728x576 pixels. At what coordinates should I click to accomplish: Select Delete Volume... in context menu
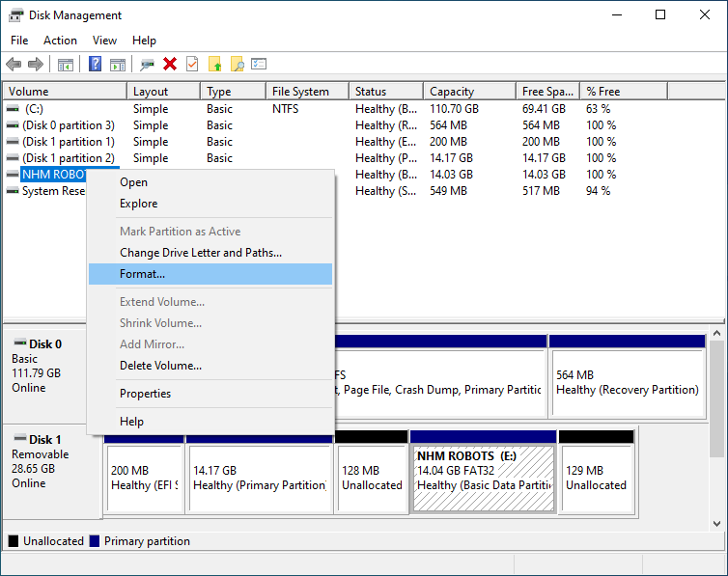[210, 366]
